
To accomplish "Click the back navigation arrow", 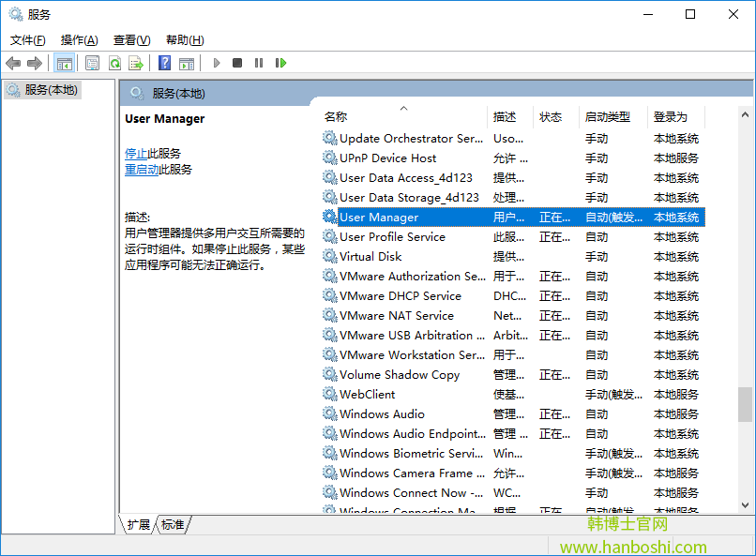I will point(13,63).
